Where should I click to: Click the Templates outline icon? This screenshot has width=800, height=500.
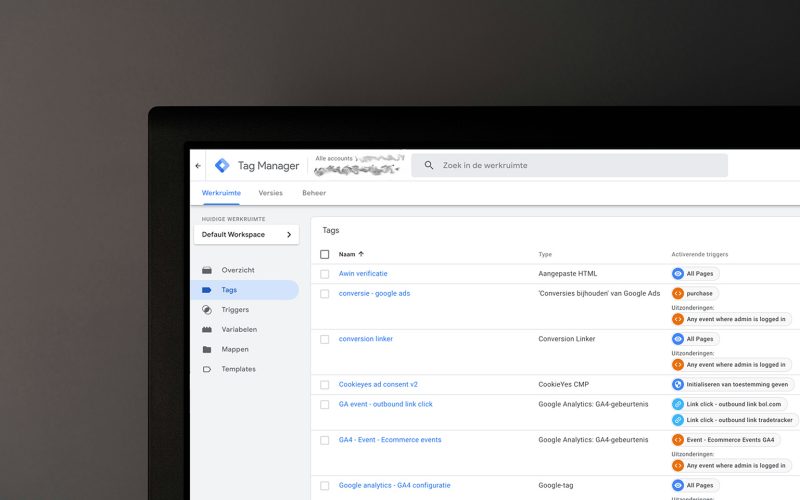click(207, 369)
